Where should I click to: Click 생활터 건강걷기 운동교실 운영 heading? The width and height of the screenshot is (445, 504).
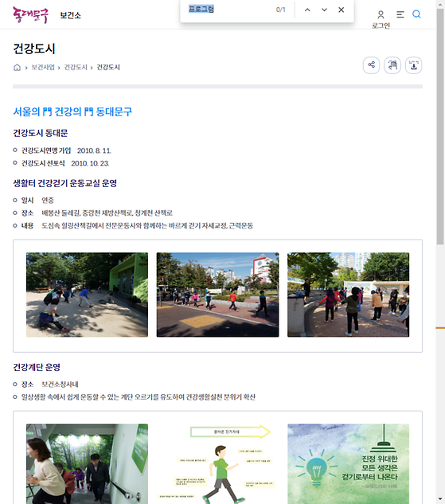click(65, 183)
